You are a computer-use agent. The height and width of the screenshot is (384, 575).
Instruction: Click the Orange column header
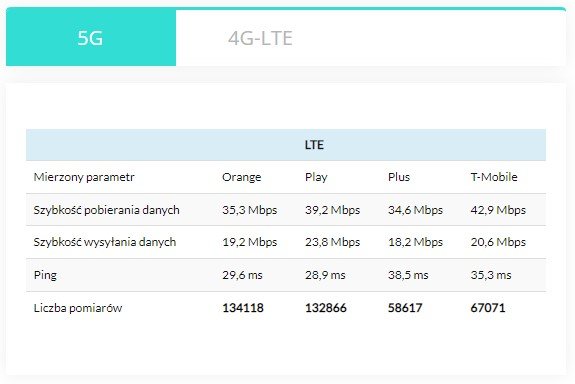click(x=242, y=177)
